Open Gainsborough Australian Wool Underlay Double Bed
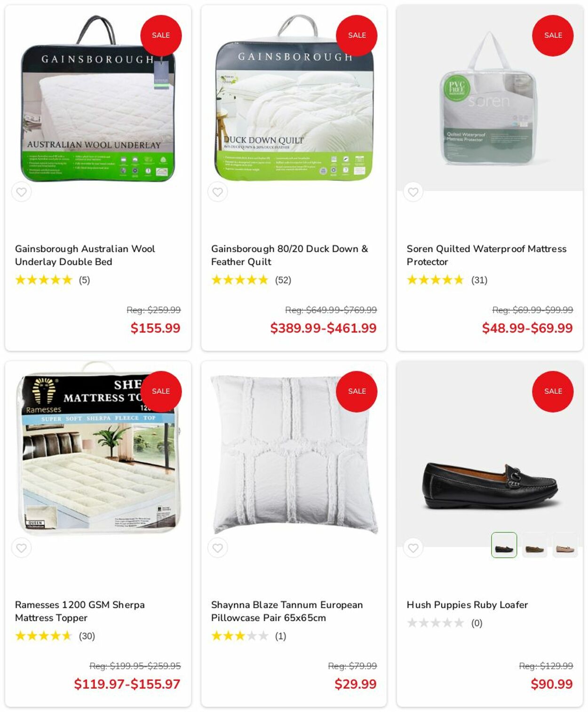588x712 pixels. (x=85, y=255)
